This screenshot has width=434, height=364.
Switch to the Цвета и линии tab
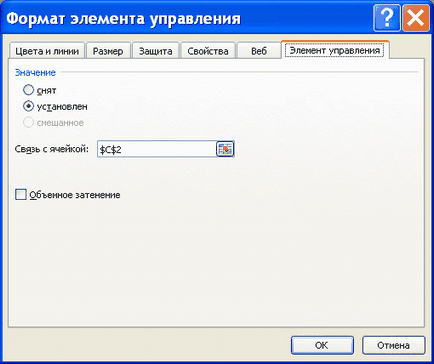(x=47, y=51)
